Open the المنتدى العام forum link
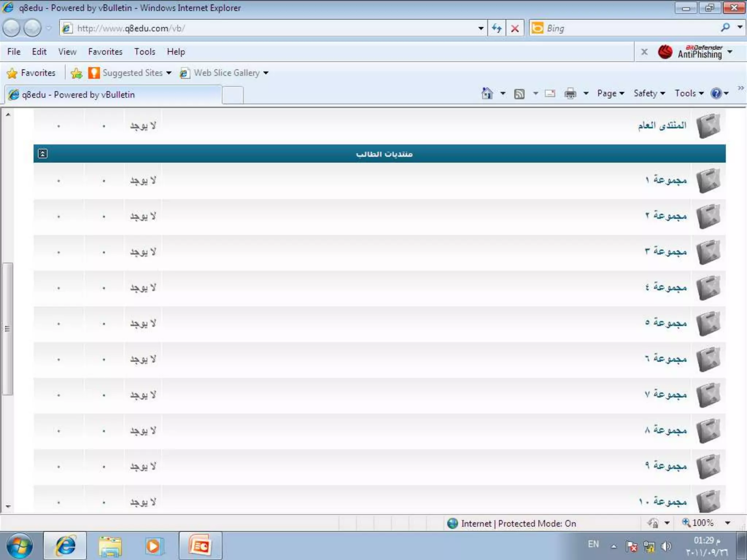Image resolution: width=747 pixels, height=560 pixels. [662, 125]
